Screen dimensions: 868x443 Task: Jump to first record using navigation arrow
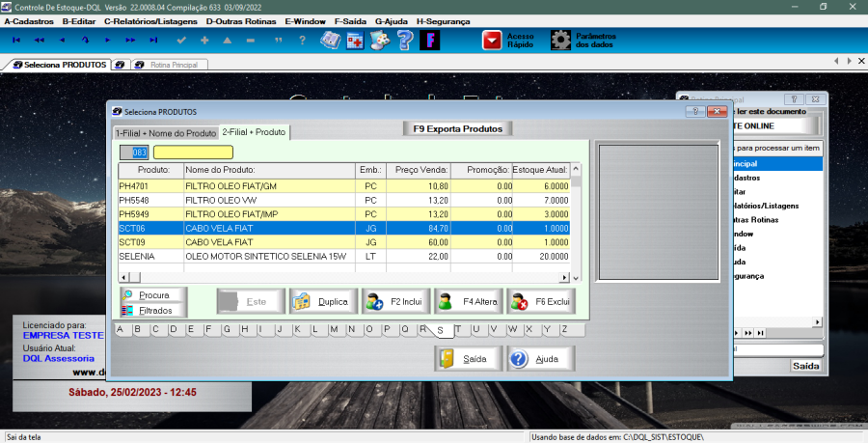tap(16, 41)
